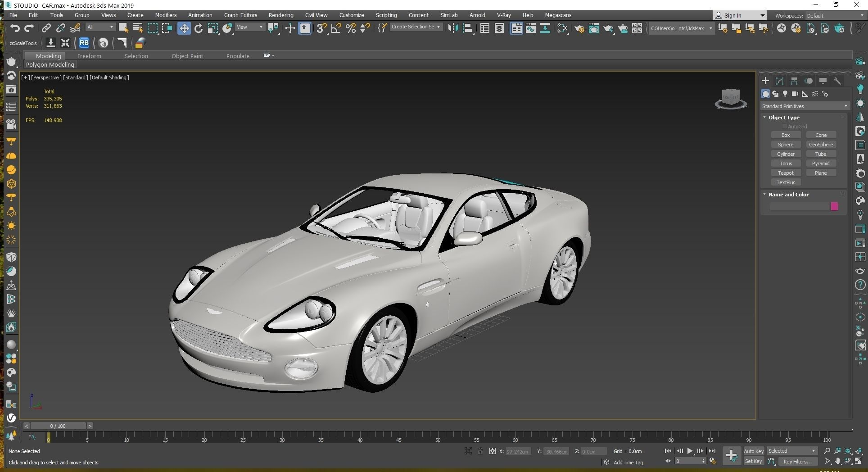Open the Motion panel tab
868x472 pixels.
tap(809, 81)
